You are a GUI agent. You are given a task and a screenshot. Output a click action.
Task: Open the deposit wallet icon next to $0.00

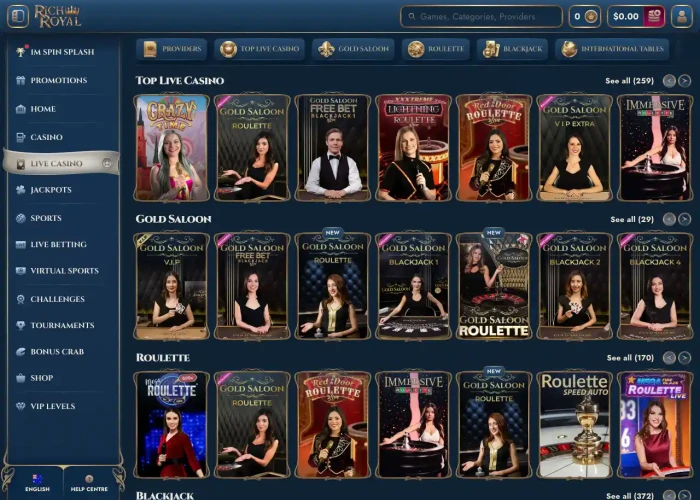pos(654,17)
